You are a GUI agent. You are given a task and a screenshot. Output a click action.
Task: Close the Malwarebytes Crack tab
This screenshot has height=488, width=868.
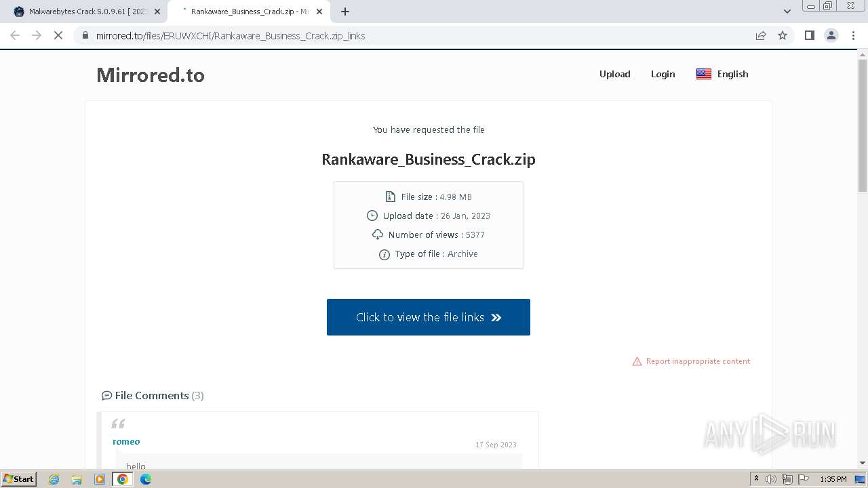(x=157, y=12)
